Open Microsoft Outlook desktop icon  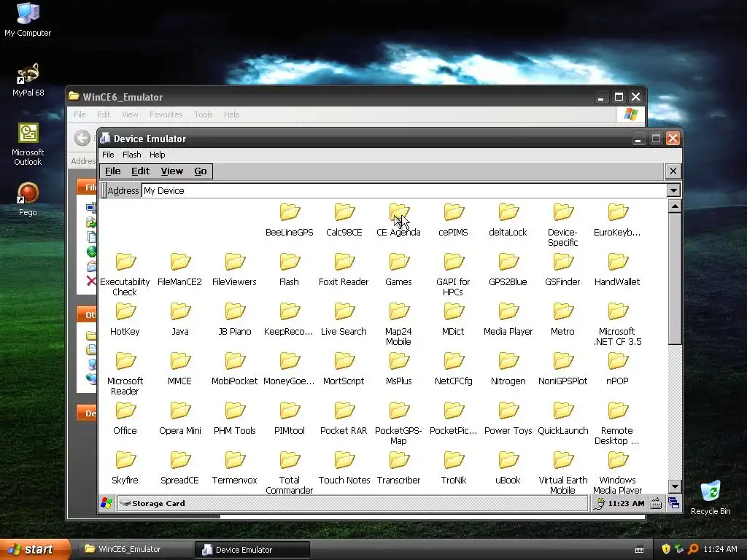tap(28, 144)
